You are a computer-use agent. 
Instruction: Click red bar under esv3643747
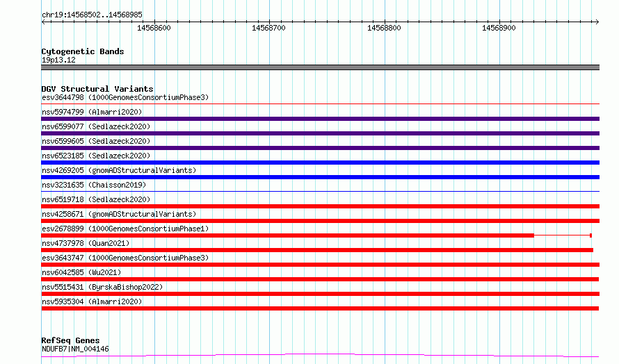320,265
